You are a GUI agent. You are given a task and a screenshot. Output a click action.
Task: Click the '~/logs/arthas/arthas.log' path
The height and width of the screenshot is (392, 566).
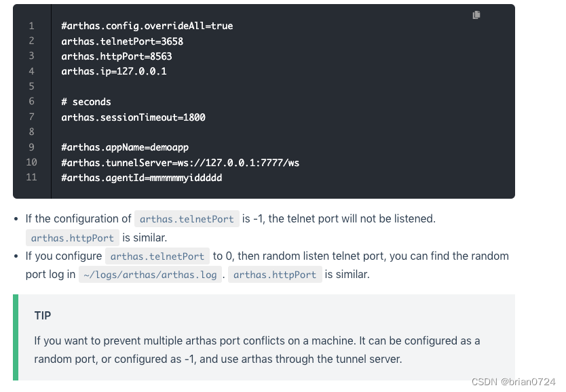[150, 275]
